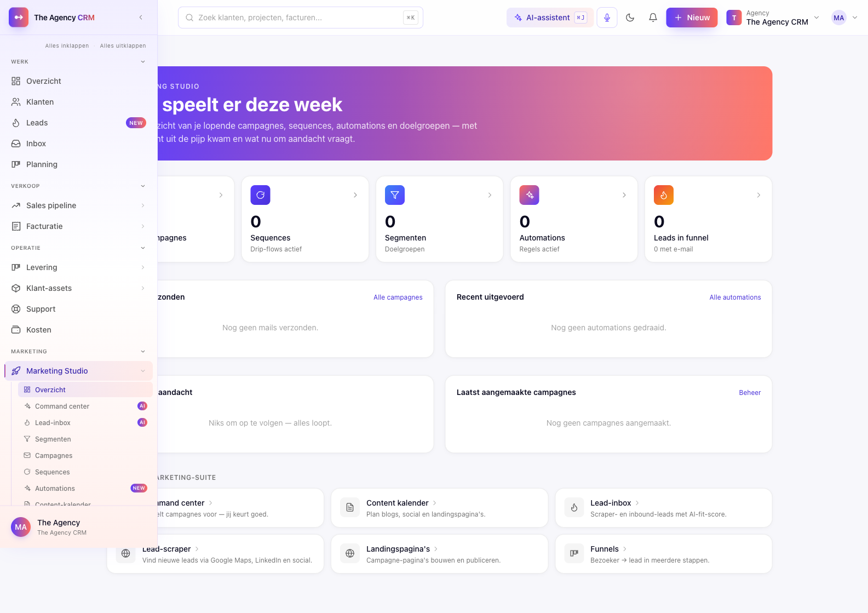Open Support in the sidebar
This screenshot has width=868, height=613.
[x=78, y=309]
